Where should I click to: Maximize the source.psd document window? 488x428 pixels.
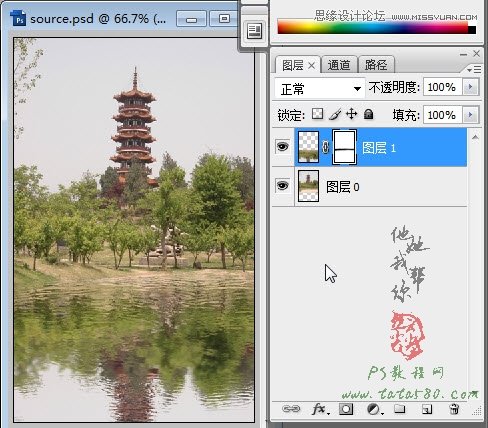point(224,19)
